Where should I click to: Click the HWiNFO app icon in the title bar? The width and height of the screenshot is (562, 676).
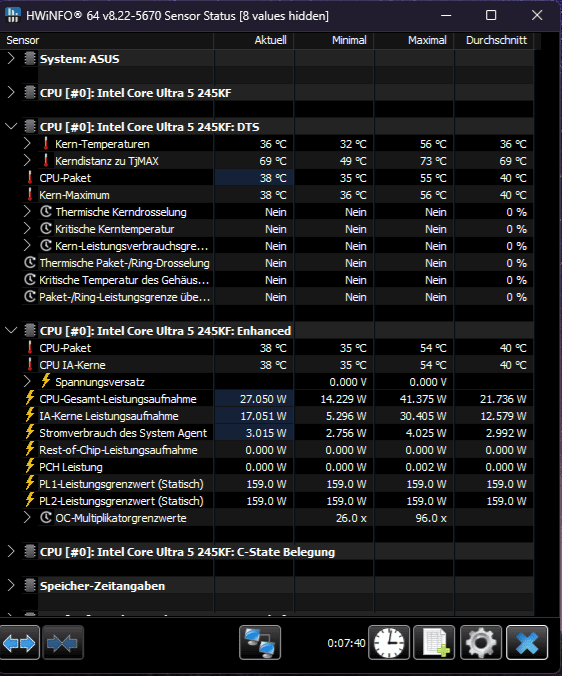coord(13,15)
